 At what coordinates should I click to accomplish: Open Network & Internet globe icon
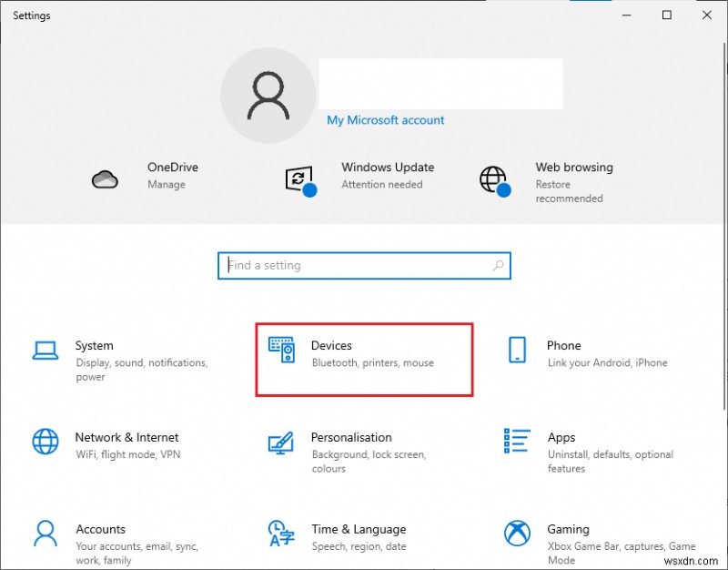coord(45,442)
